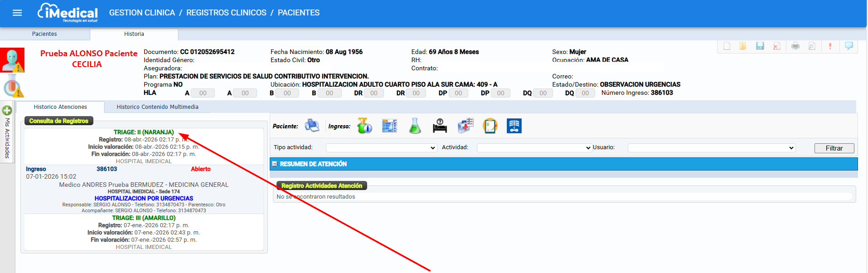
Task: Open the first aid kit checklist icon
Action: tap(465, 126)
